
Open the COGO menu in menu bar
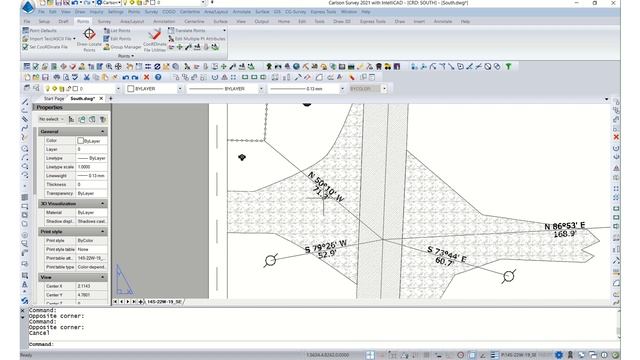(x=169, y=12)
